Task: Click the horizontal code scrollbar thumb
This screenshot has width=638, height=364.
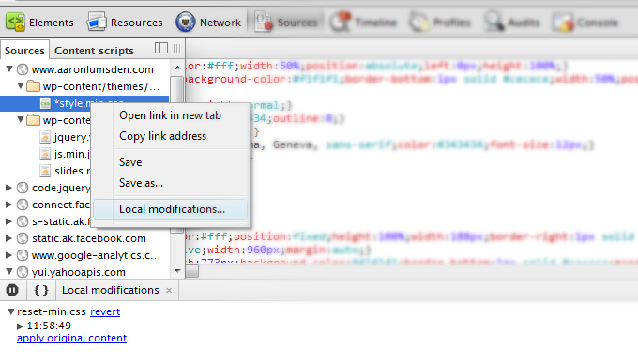Action: (x=192, y=270)
